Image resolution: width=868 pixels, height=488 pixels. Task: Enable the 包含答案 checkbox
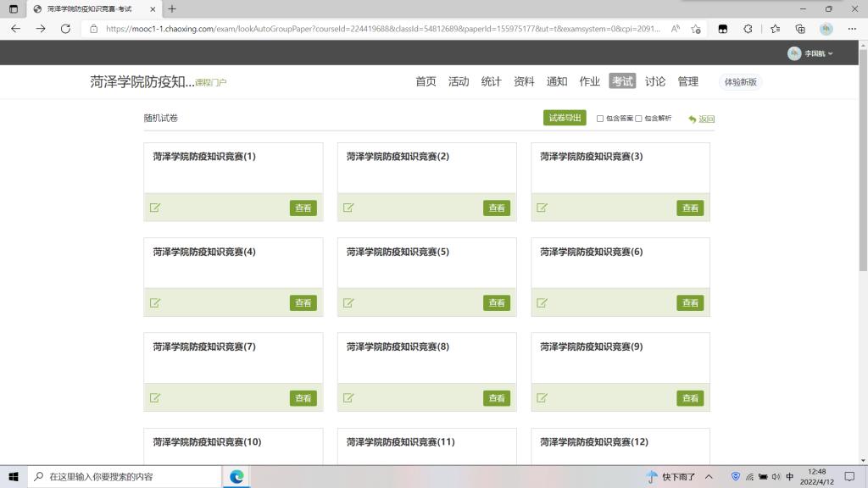[x=600, y=119]
